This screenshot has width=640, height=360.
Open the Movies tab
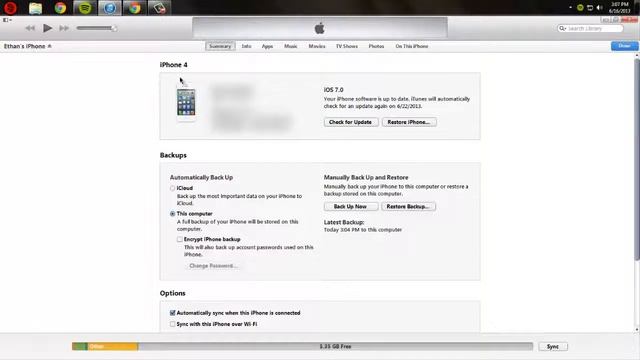point(317,46)
